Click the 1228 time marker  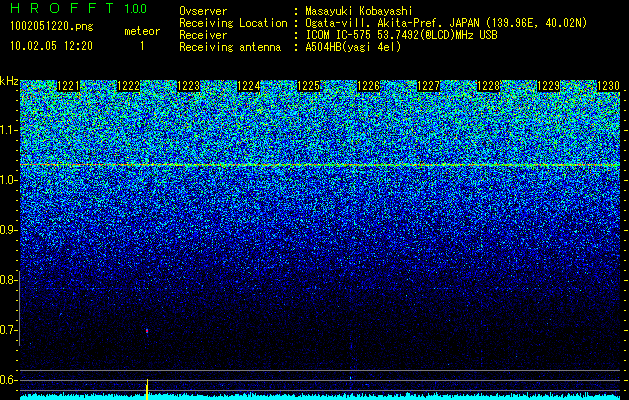(x=489, y=86)
